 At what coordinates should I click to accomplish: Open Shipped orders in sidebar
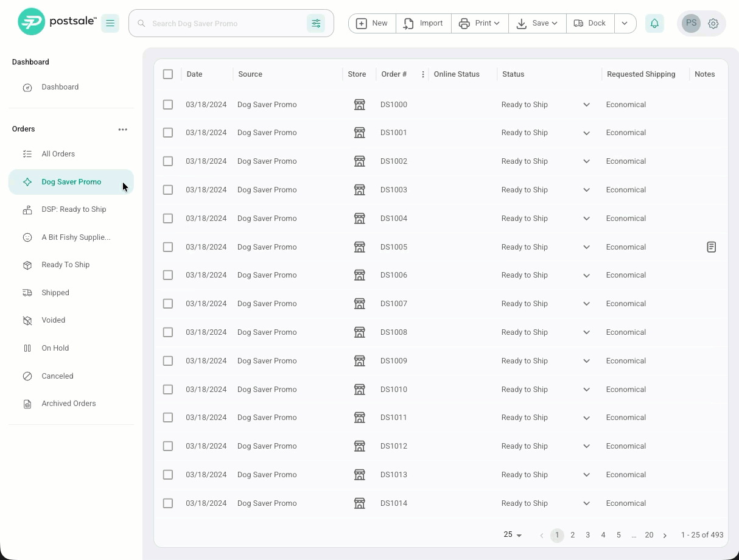tap(71, 293)
